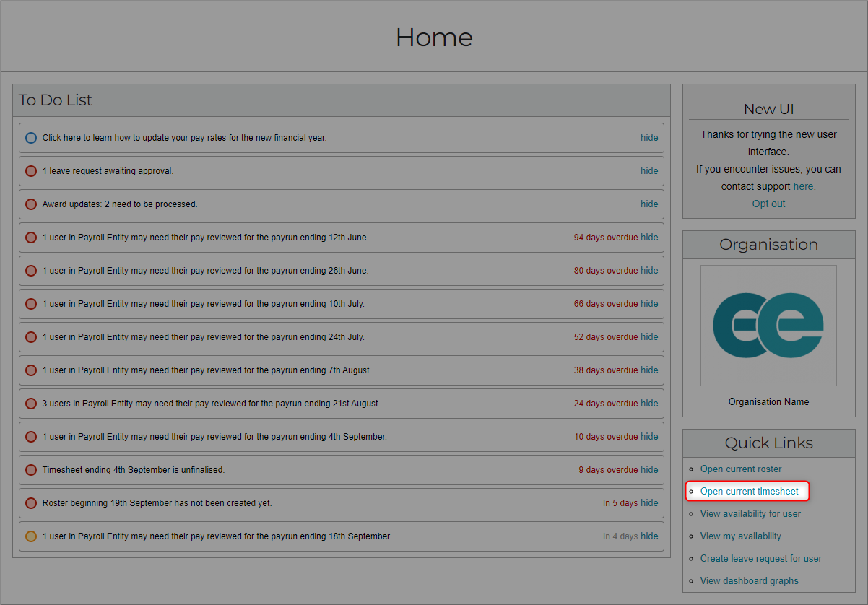This screenshot has height=605, width=868.
Task: Open the contact support 'here' link
Action: coord(803,186)
